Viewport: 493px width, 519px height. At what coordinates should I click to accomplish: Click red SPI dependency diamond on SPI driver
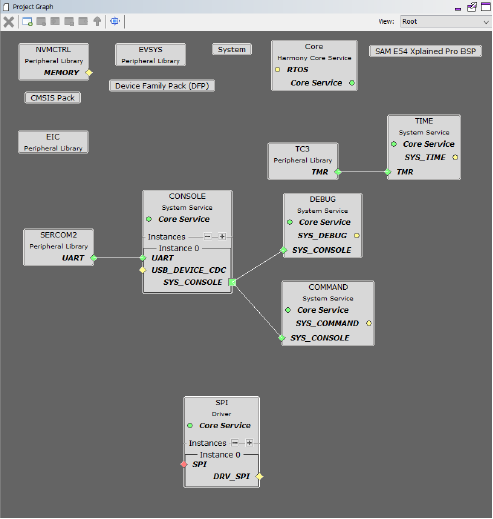184,464
